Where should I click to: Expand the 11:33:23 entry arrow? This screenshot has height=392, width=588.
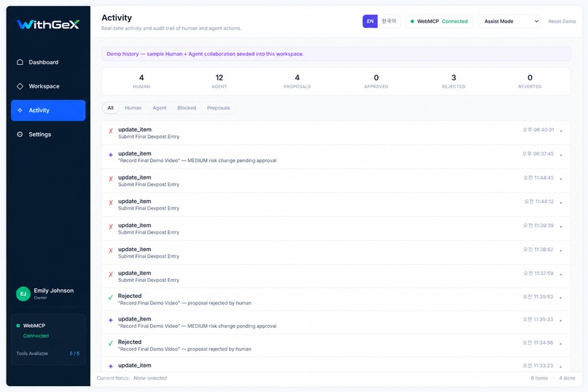coord(562,367)
